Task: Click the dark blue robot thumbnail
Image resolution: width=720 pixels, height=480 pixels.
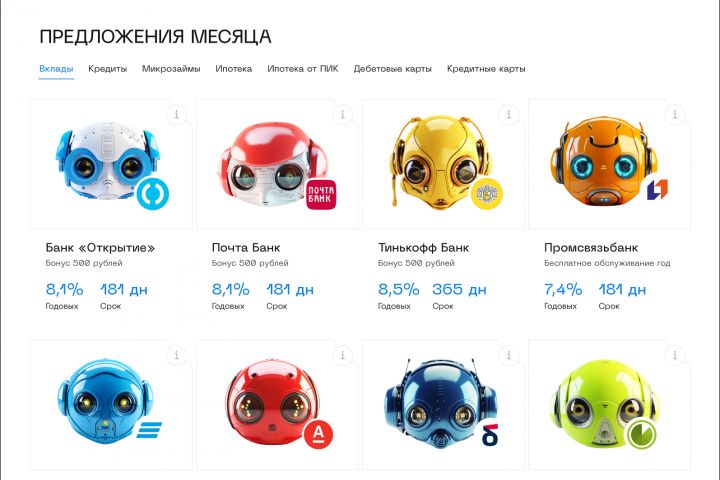Action: (441, 403)
